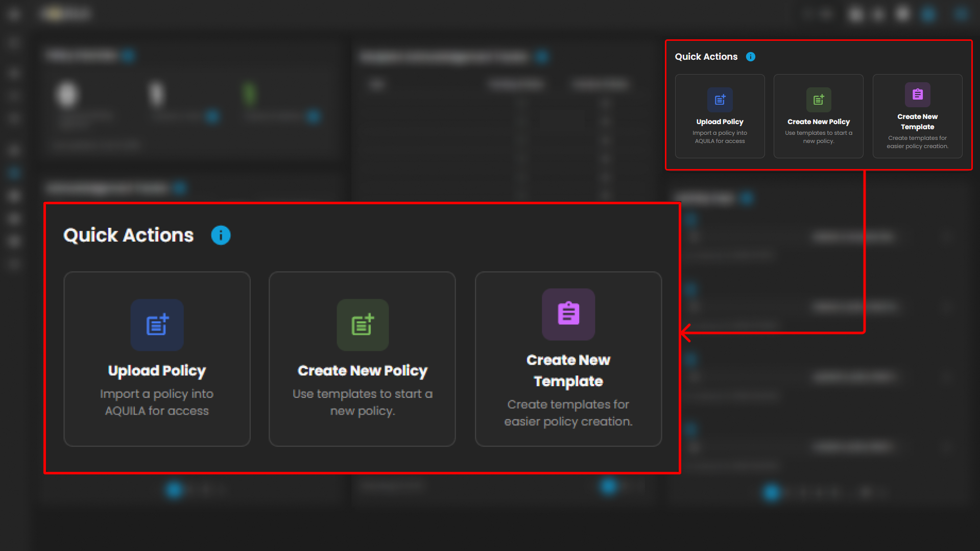Viewport: 980px width, 551px height.
Task: Click the blue Upload Policy icon in the enlarged panel
Action: click(x=157, y=325)
